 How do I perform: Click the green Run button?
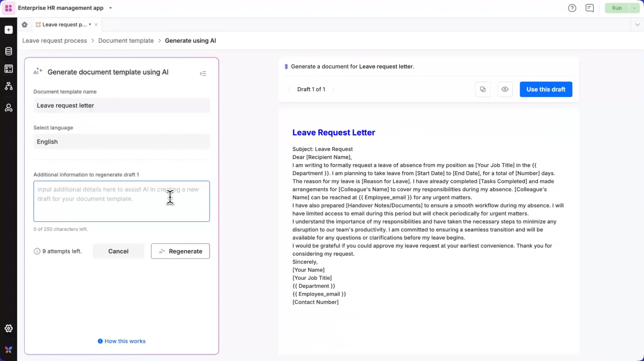pos(617,8)
